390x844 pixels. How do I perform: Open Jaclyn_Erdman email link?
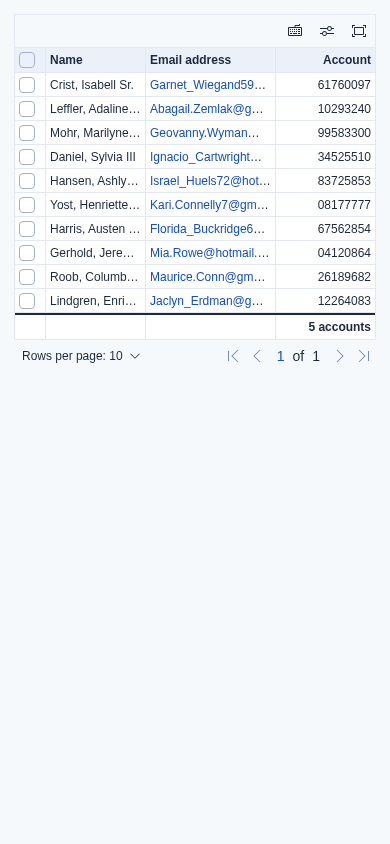click(x=207, y=301)
